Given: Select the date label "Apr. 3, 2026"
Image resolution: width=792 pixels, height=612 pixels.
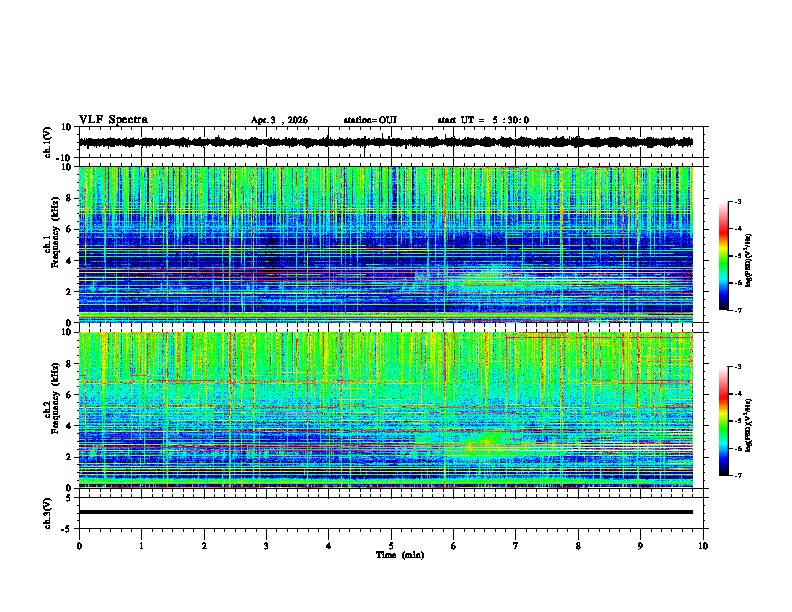Looking at the screenshot, I should point(279,120).
